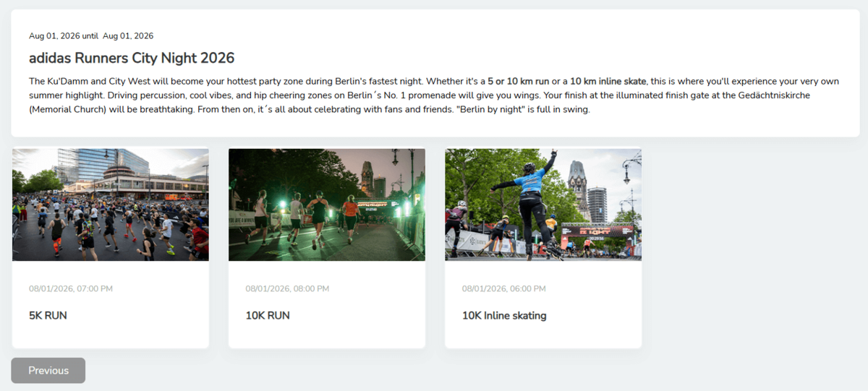The height and width of the screenshot is (391, 868).
Task: Click the runner in the orange shirt
Action: (350, 212)
